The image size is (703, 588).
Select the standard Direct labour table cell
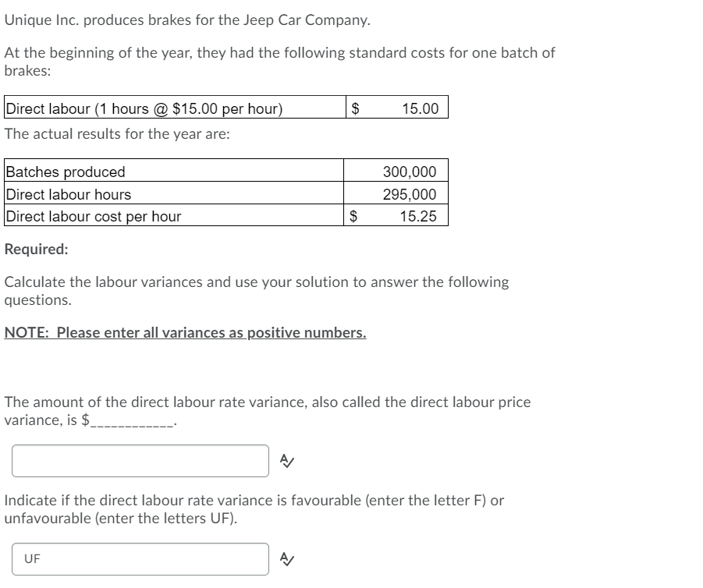[144, 108]
